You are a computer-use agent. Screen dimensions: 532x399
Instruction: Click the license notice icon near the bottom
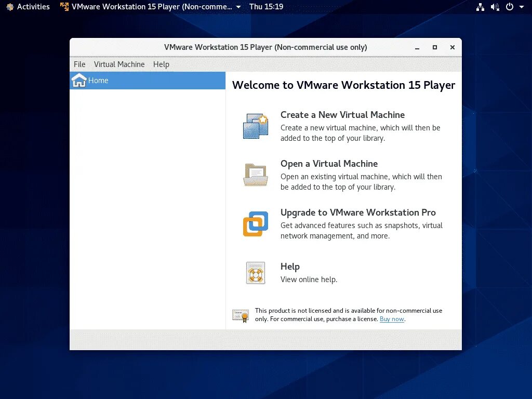[x=240, y=314]
